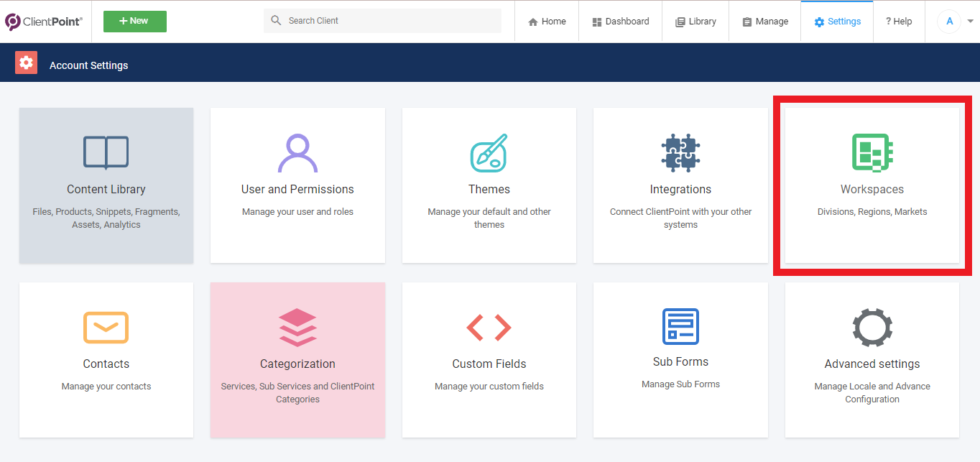The width and height of the screenshot is (980, 462).
Task: Click the Custom Fields title
Action: click(489, 364)
